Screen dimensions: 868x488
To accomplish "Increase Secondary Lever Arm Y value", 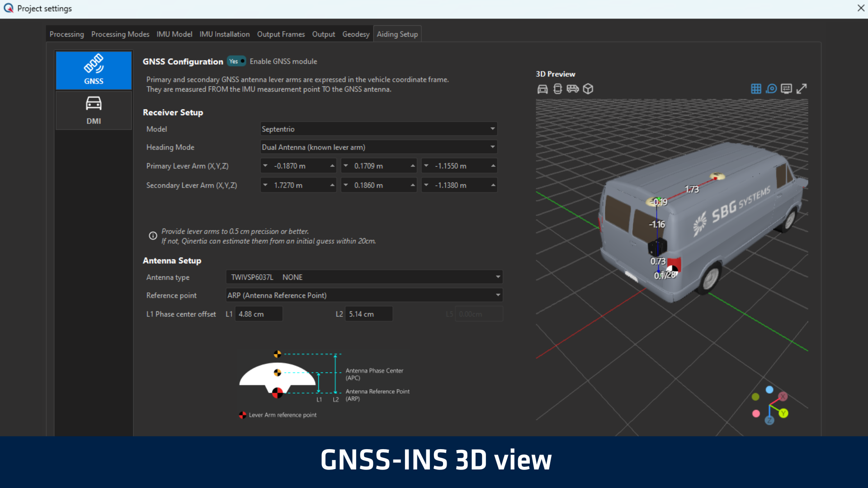I will [413, 185].
